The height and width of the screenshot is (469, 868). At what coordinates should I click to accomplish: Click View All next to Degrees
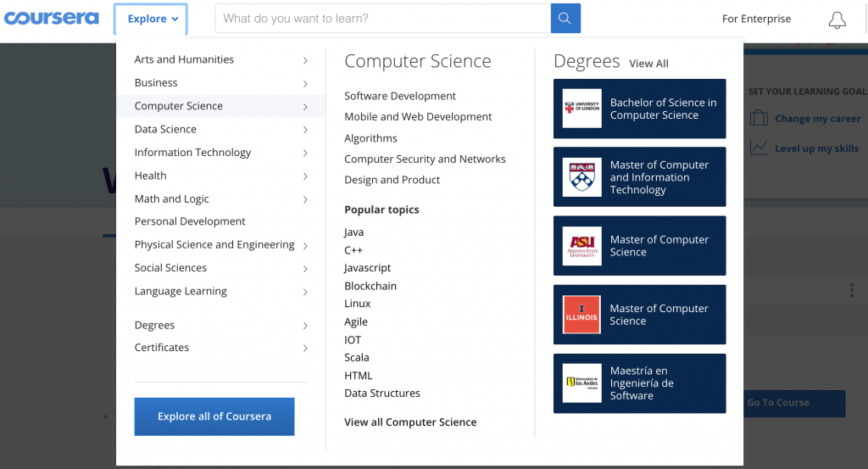[648, 64]
